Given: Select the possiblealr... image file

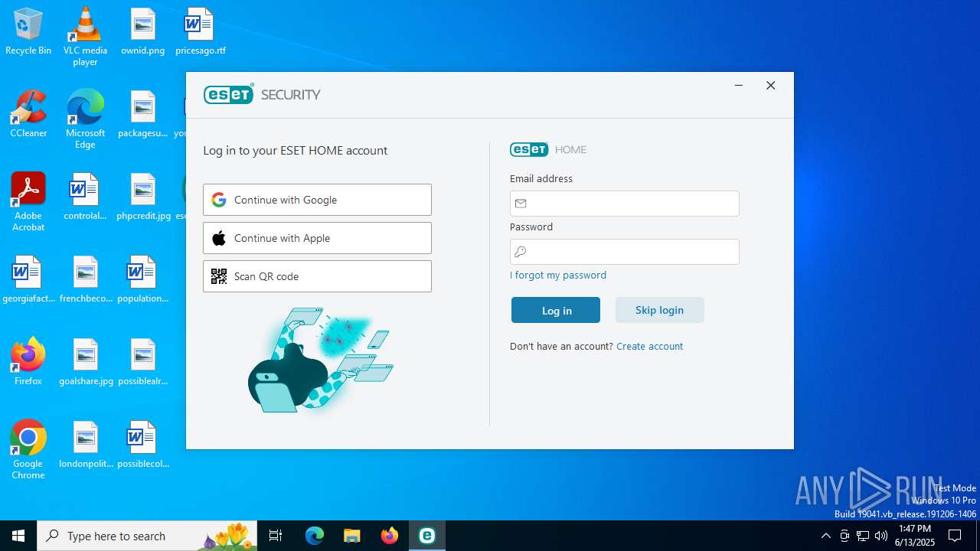Looking at the screenshot, I should coord(143,363).
